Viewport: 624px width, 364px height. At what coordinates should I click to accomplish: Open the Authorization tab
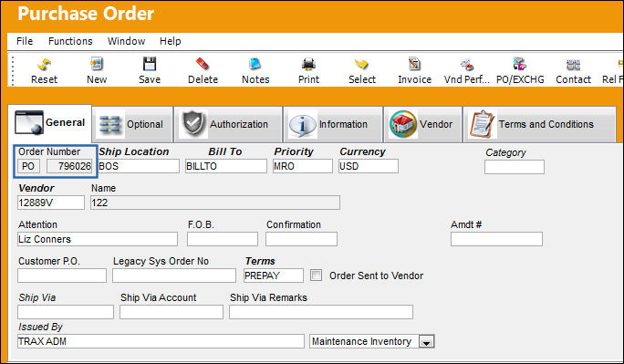pos(228,124)
